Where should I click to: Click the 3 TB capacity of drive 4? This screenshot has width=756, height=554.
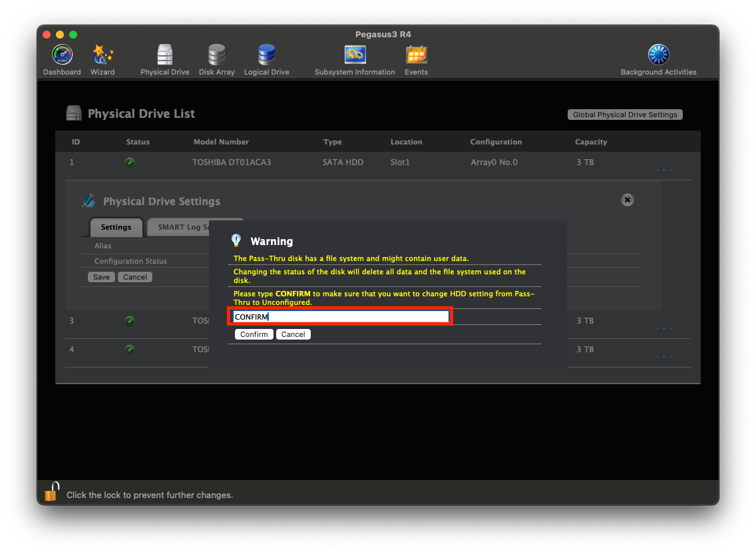coord(586,350)
